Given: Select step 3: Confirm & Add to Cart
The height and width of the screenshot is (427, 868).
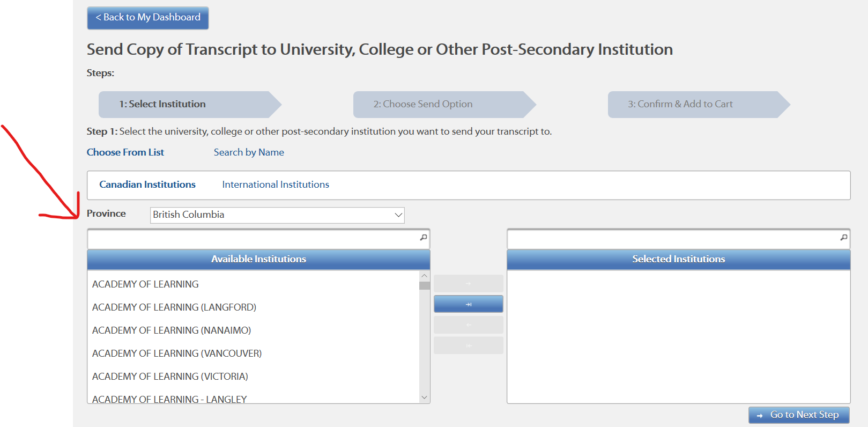Looking at the screenshot, I should point(699,104).
